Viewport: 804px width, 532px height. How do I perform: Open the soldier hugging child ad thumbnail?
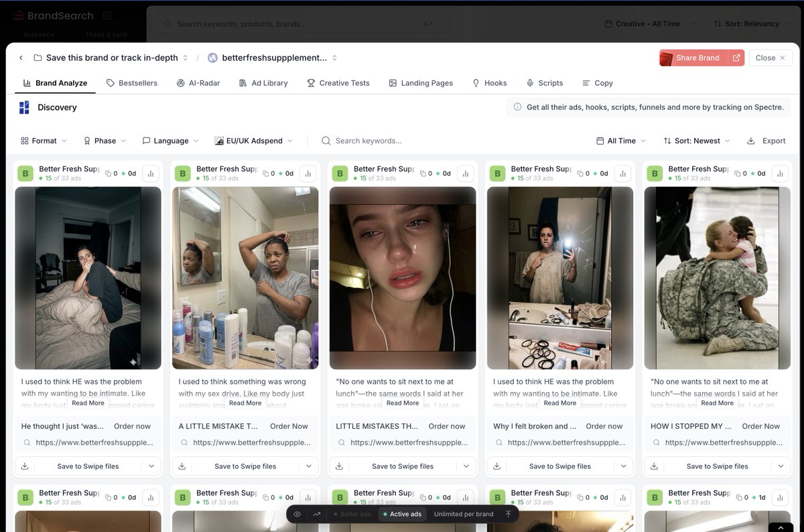tap(717, 278)
